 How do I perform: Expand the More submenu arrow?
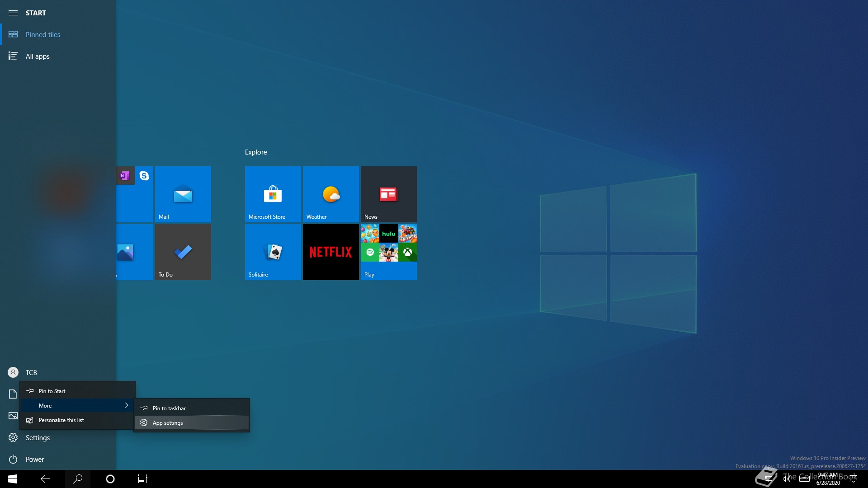[x=127, y=405]
